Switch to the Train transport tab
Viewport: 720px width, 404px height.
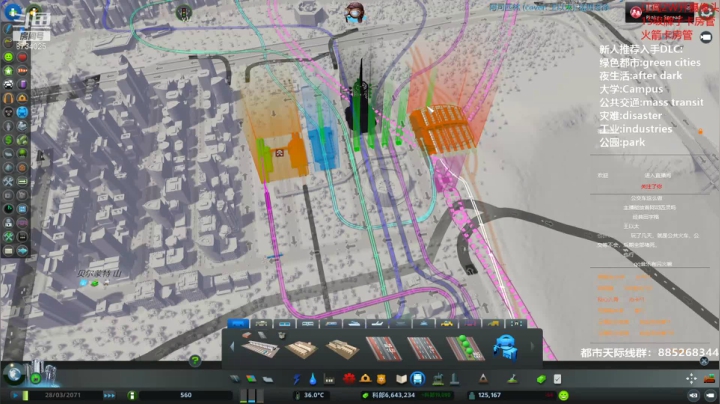331,324
